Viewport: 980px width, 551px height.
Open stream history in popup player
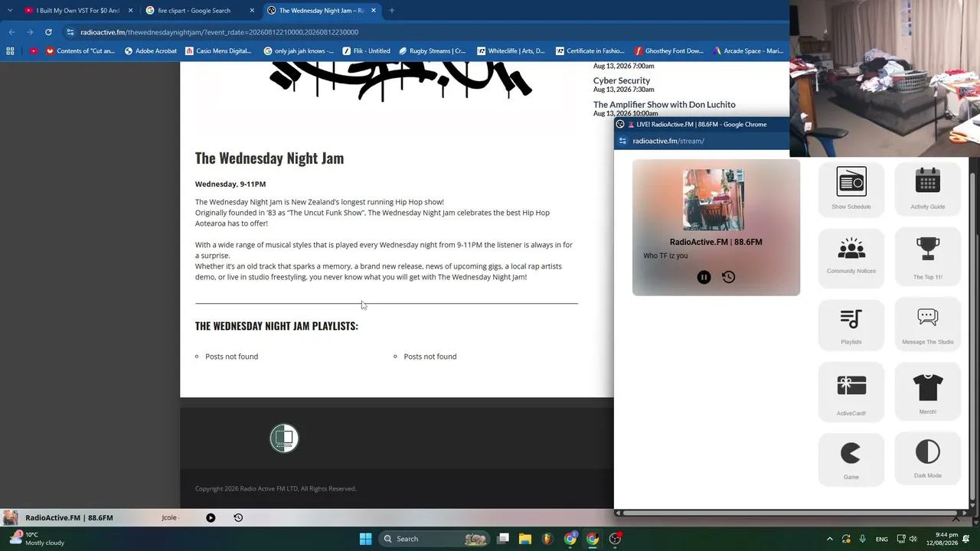coord(728,277)
